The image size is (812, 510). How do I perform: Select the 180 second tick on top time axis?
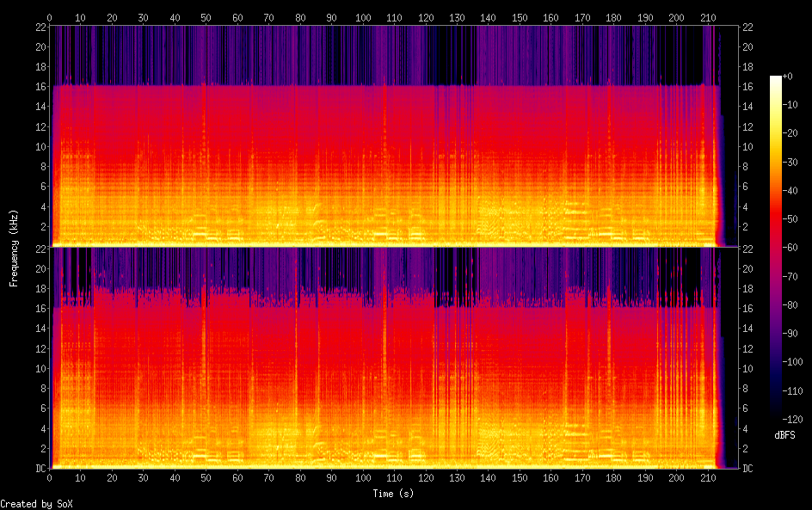pos(613,17)
